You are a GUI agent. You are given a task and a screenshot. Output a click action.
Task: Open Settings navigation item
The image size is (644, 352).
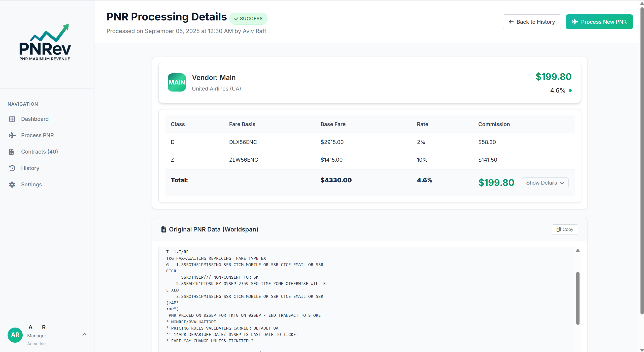click(x=31, y=185)
